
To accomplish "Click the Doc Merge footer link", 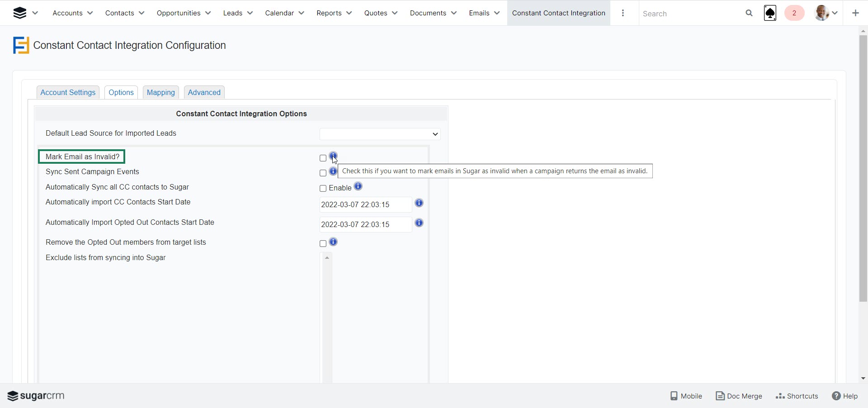I will click(739, 396).
